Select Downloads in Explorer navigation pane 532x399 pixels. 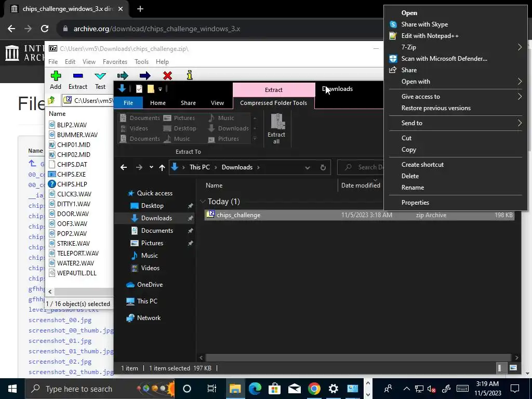click(x=156, y=218)
